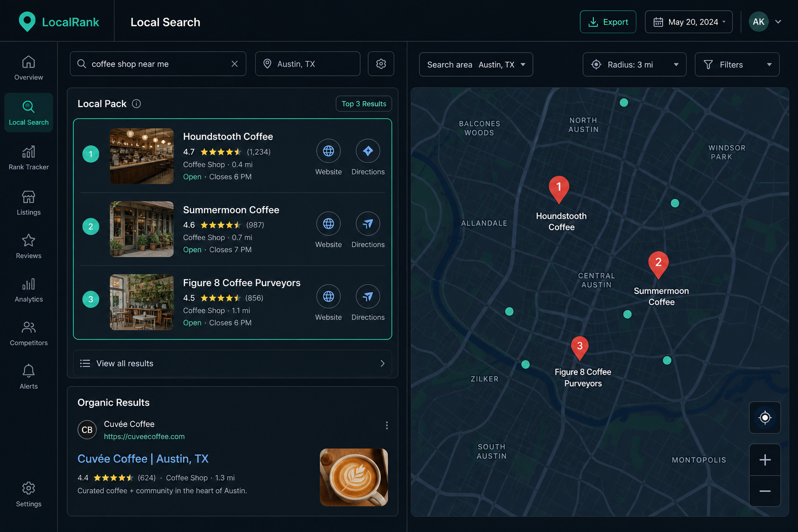Click rank badge 3 in Local Pack
The width and height of the screenshot is (798, 532).
click(91, 299)
